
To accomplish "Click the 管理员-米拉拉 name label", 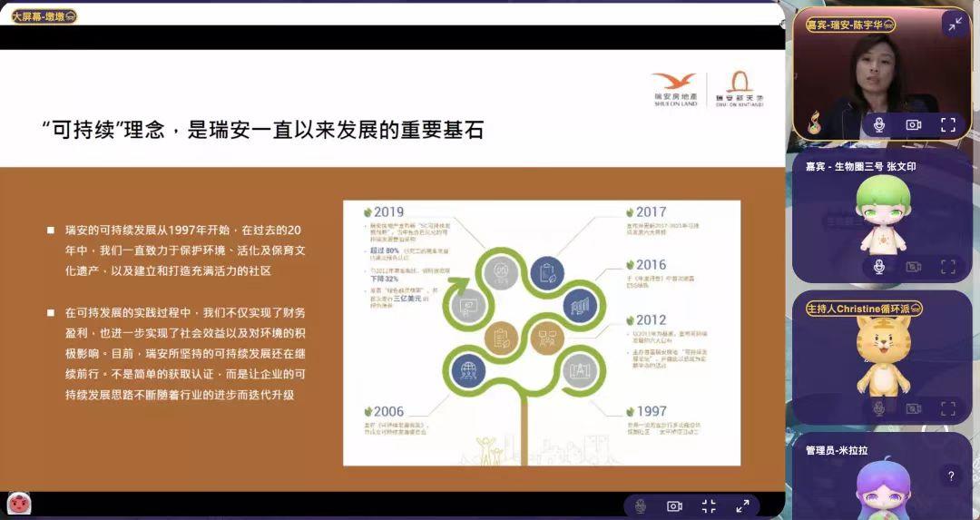I will coord(837,450).
